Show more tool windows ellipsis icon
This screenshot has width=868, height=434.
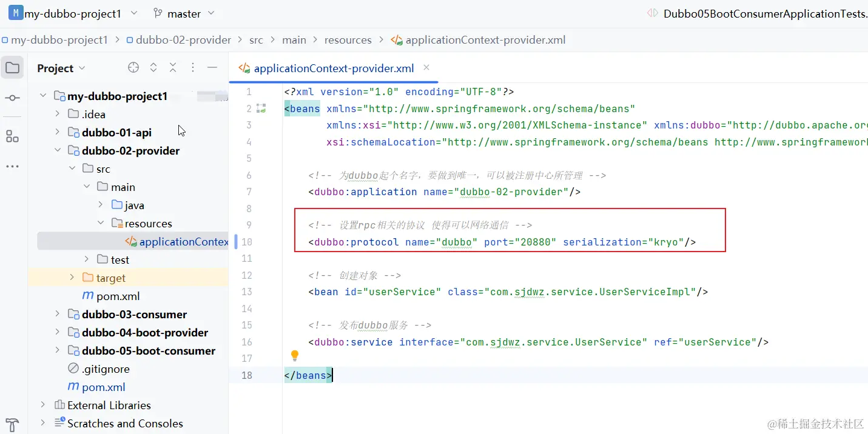[12, 166]
